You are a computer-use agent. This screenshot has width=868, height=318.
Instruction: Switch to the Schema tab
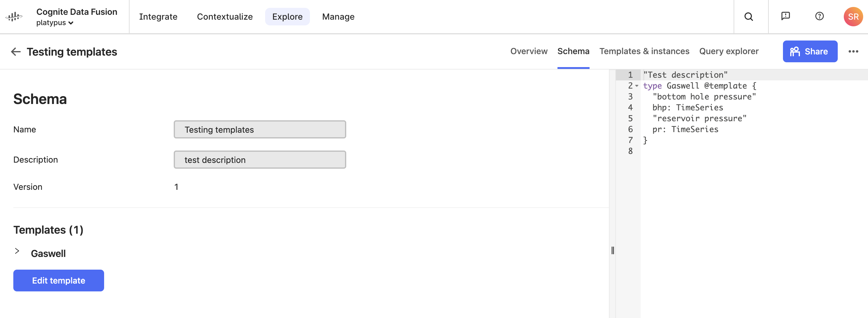573,51
